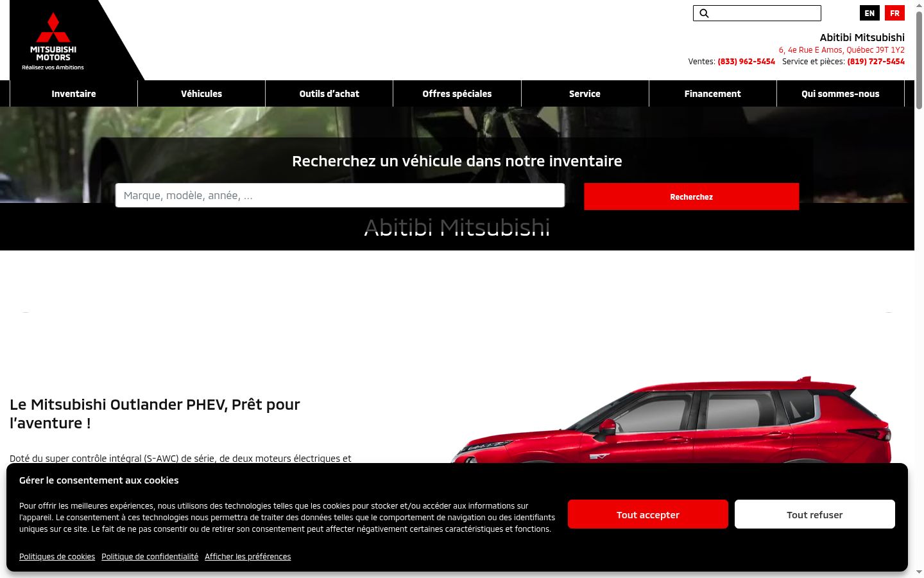The image size is (924, 578).
Task: Click the Mitsubishi Motors logo
Action: click(53, 40)
